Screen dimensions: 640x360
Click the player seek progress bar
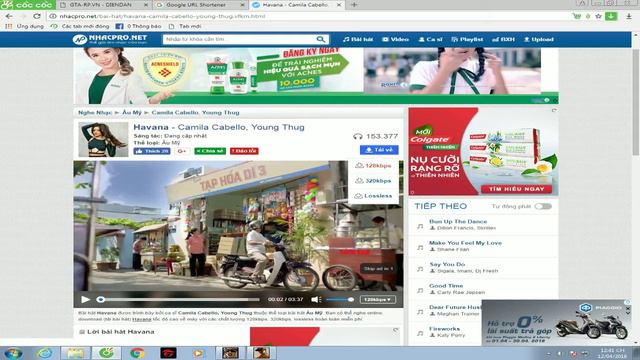(x=178, y=300)
